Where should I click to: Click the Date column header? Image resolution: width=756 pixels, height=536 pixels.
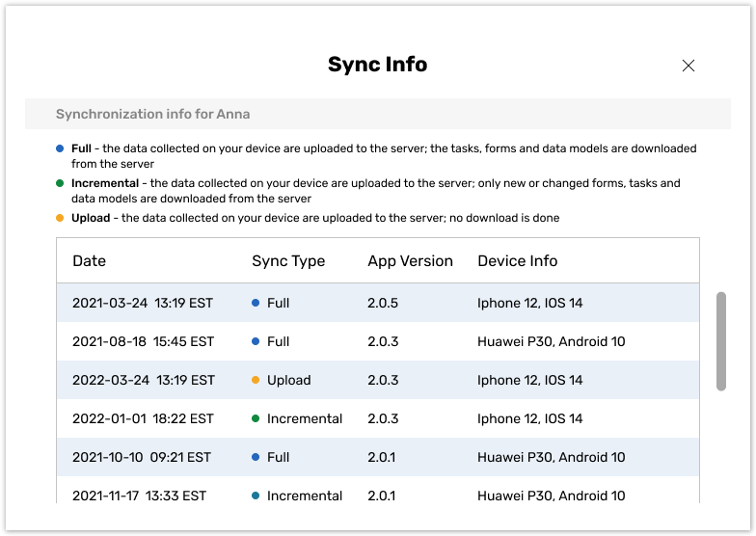point(90,261)
